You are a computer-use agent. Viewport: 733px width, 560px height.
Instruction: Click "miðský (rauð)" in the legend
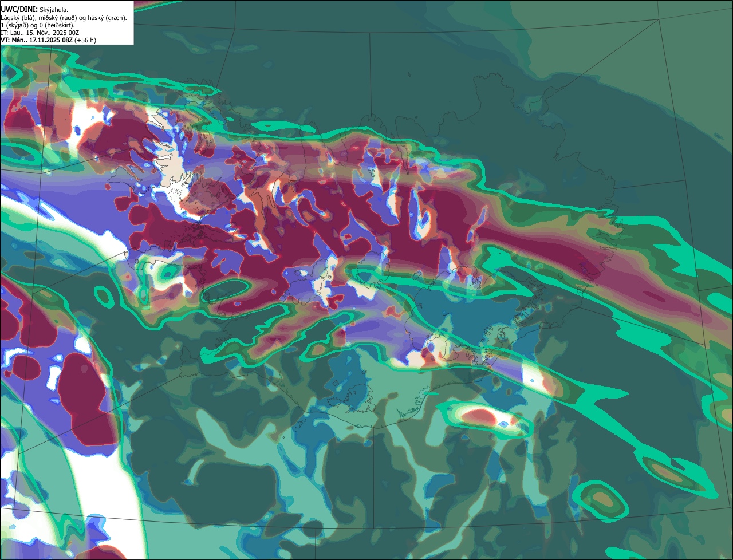[x=58, y=18]
